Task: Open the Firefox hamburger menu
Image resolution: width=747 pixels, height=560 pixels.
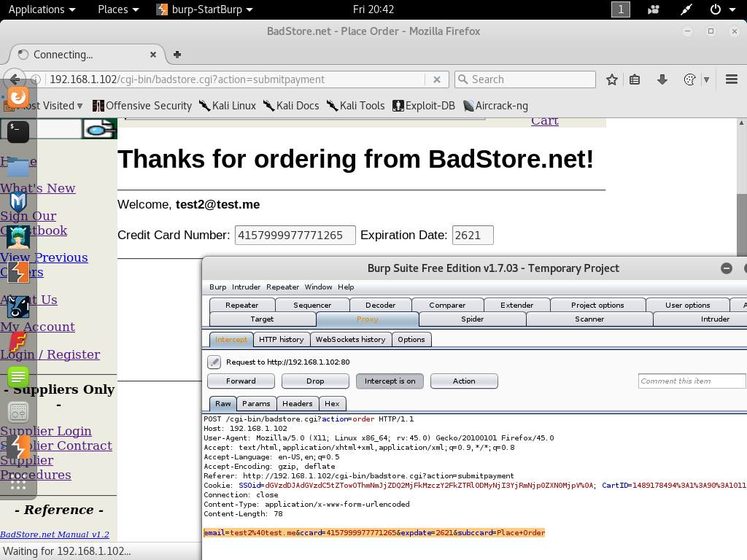Action: (731, 79)
